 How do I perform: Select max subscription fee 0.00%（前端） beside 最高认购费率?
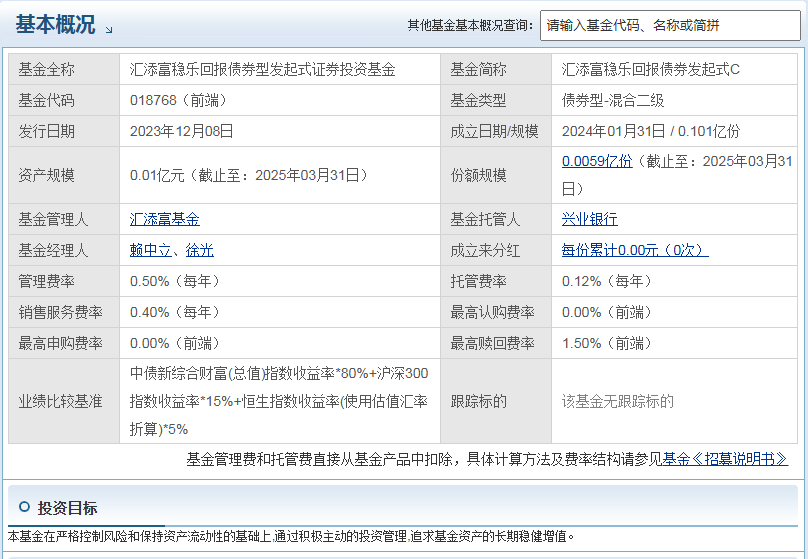(x=608, y=312)
